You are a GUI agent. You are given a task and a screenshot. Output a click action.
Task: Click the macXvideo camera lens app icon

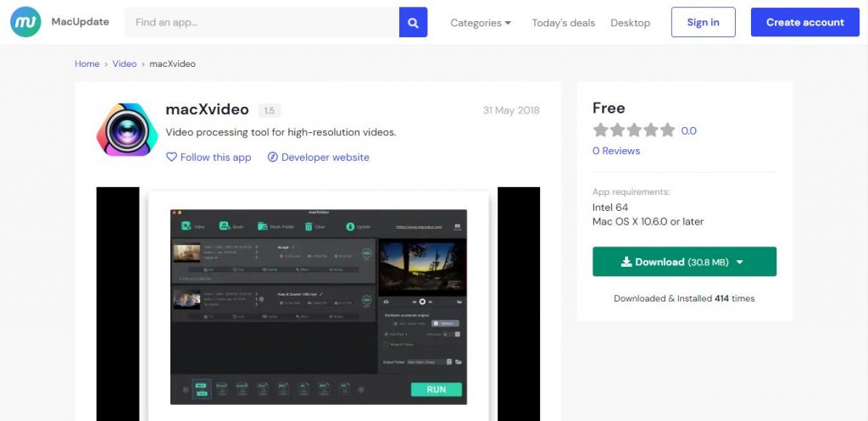125,130
